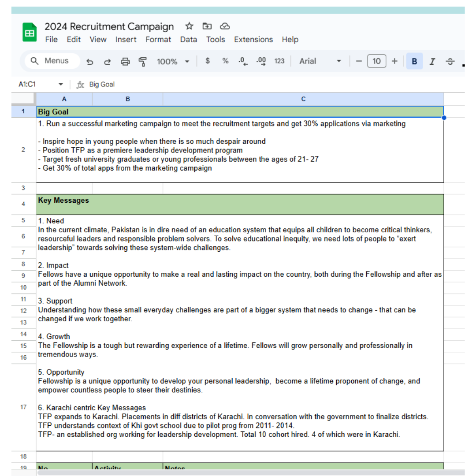Toggle italic formatting
Image resolution: width=476 pixels, height=476 pixels.
click(432, 62)
